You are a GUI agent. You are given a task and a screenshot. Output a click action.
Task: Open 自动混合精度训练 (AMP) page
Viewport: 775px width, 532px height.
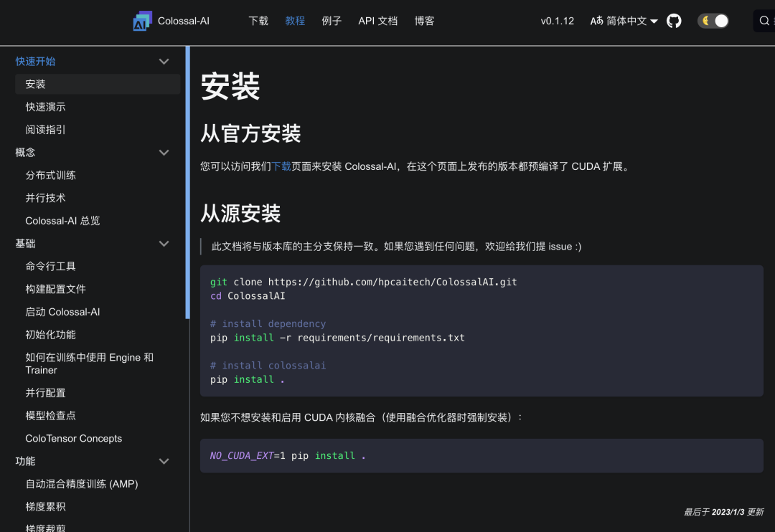(x=82, y=484)
